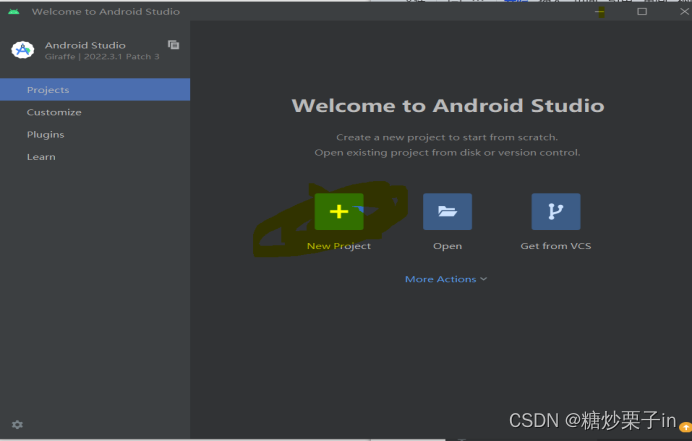Click the Welcome to Android Studio heading
Viewport: 692px width, 441px height.
448,106
